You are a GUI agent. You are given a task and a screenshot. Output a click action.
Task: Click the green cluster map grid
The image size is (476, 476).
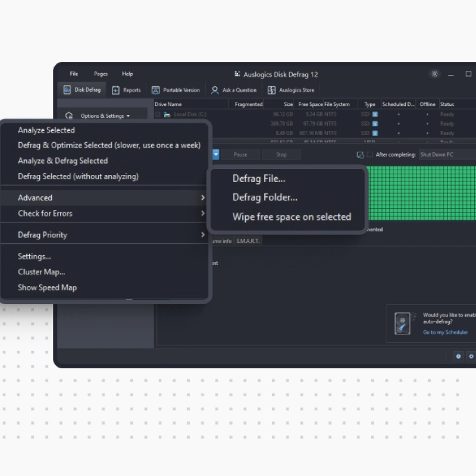422,193
